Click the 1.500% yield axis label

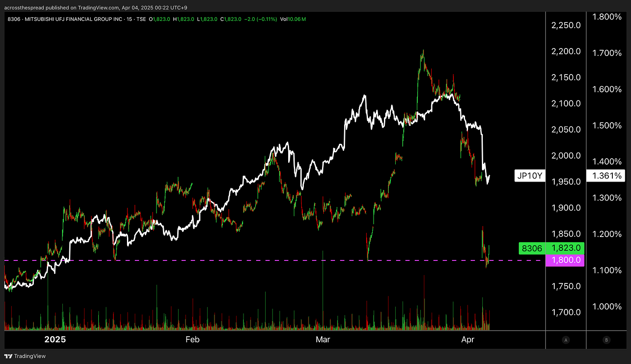[607, 125]
